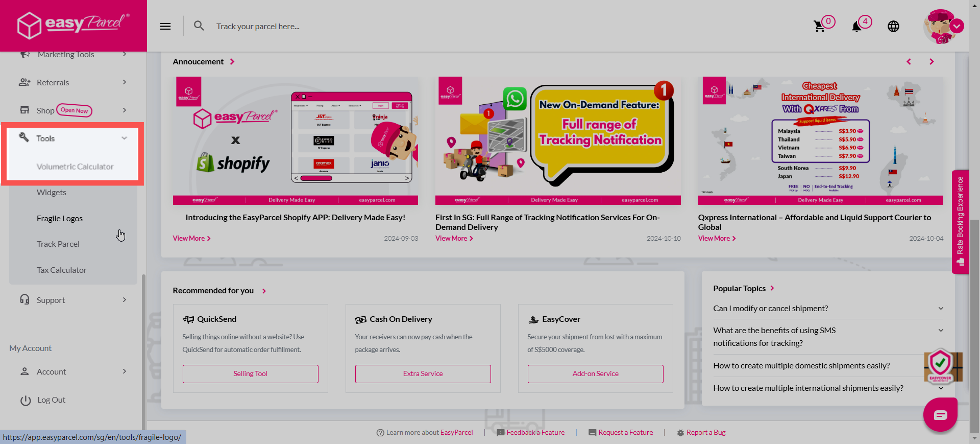Image resolution: width=980 pixels, height=444 pixels.
Task: Expand the Marketing Tools chevron
Action: tap(125, 54)
